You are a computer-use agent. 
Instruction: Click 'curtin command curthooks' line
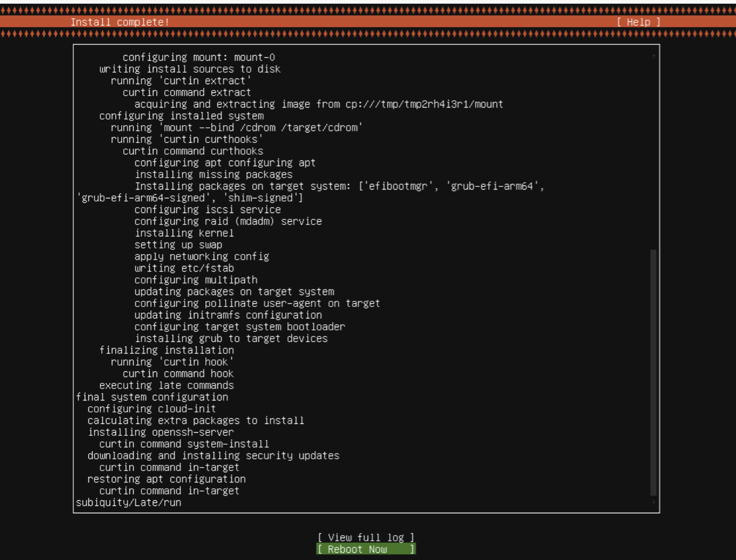tap(193, 151)
